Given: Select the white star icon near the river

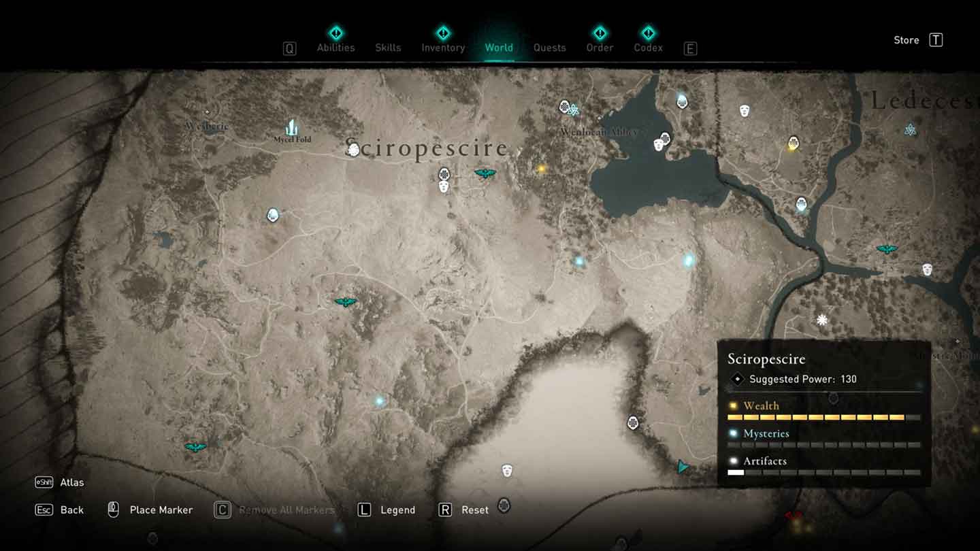Looking at the screenshot, I should pos(822,320).
